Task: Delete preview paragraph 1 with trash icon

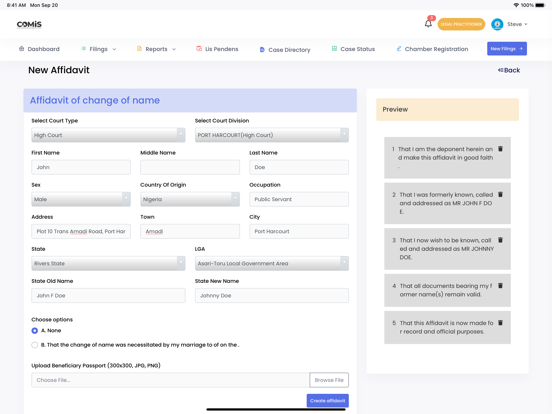Action: point(500,149)
